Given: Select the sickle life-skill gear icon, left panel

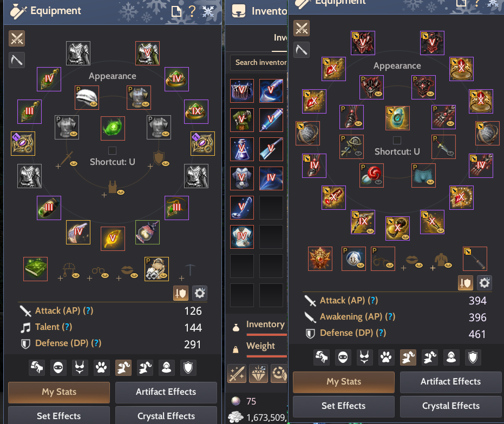Looking at the screenshot, I should click(17, 60).
